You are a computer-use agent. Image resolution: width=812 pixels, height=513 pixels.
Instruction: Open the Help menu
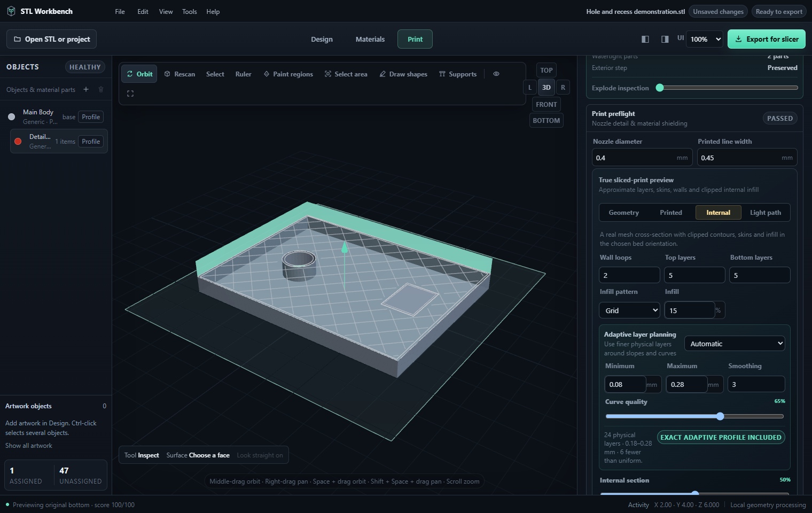213,11
